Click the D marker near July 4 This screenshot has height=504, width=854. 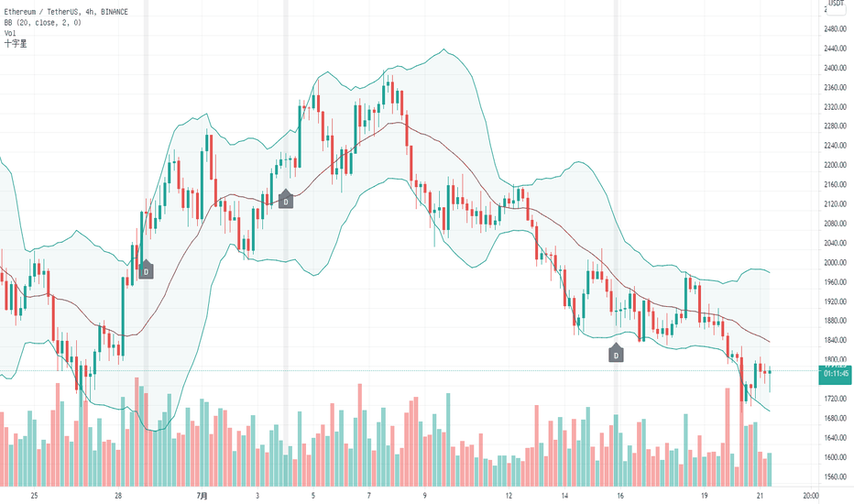[x=286, y=200]
